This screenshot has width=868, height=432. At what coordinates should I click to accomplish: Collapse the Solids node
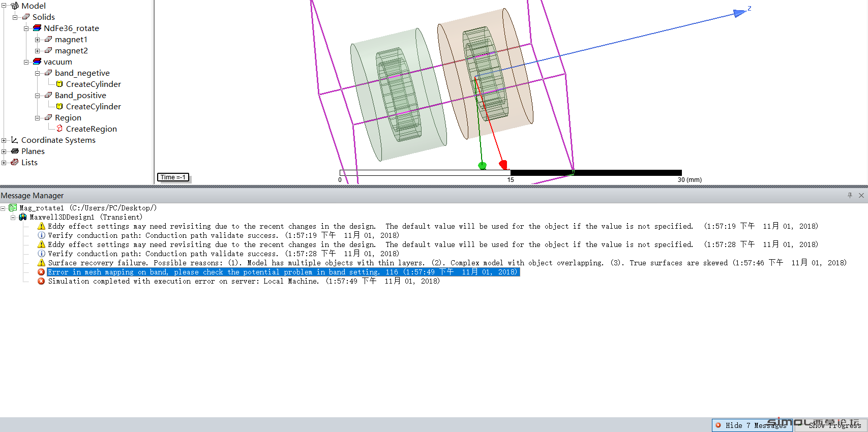[x=15, y=17]
